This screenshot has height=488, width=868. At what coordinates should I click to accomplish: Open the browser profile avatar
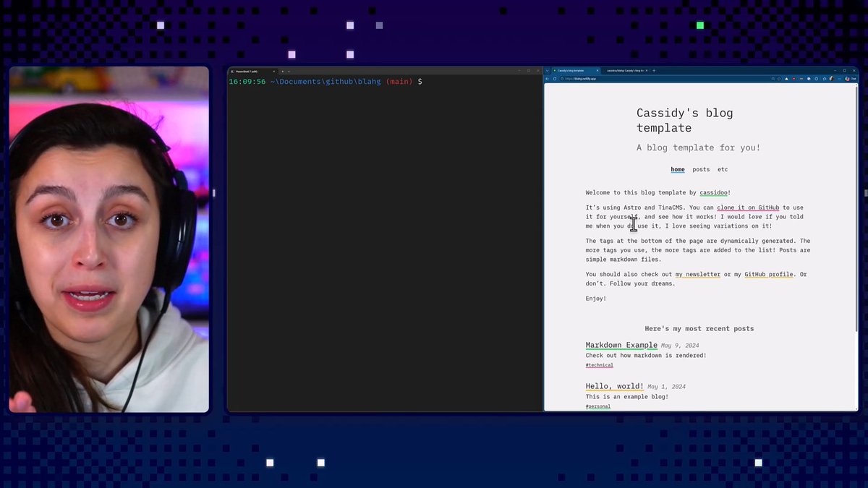(832, 78)
